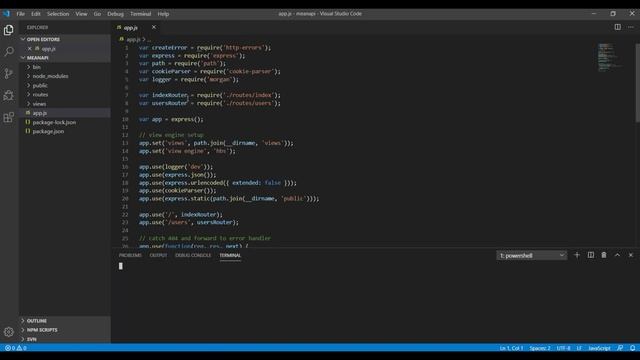Open the editor More Actions ellipsis
The width and height of the screenshot is (640, 360).
pos(631,27)
